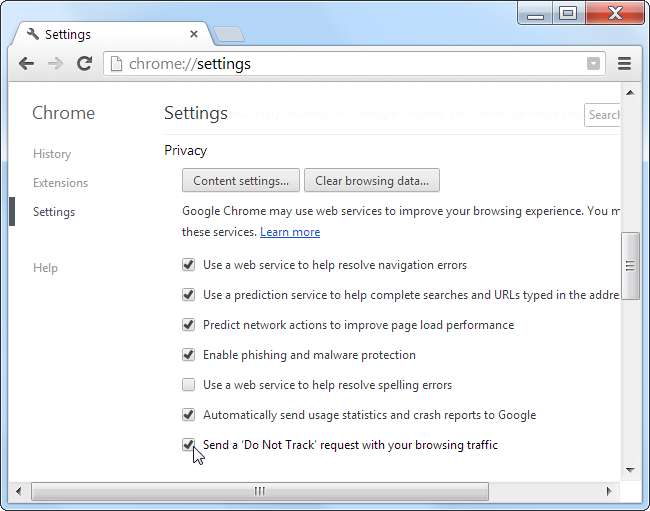Image resolution: width=650 pixels, height=511 pixels.
Task: Click the vertical scrollbar down arrow
Action: tap(631, 470)
